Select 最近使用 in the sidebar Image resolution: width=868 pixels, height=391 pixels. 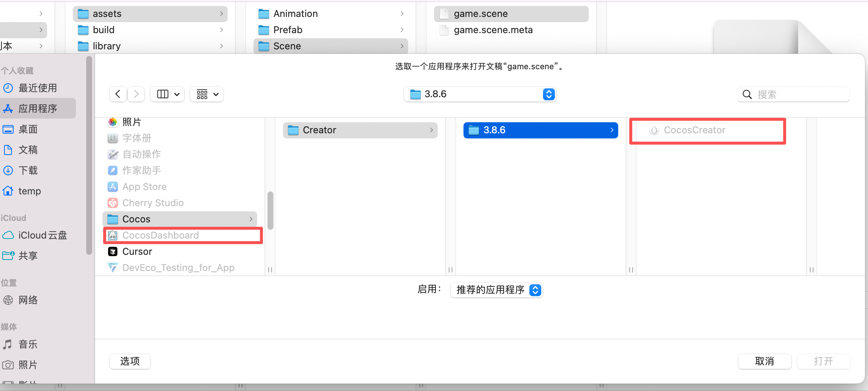pos(38,88)
